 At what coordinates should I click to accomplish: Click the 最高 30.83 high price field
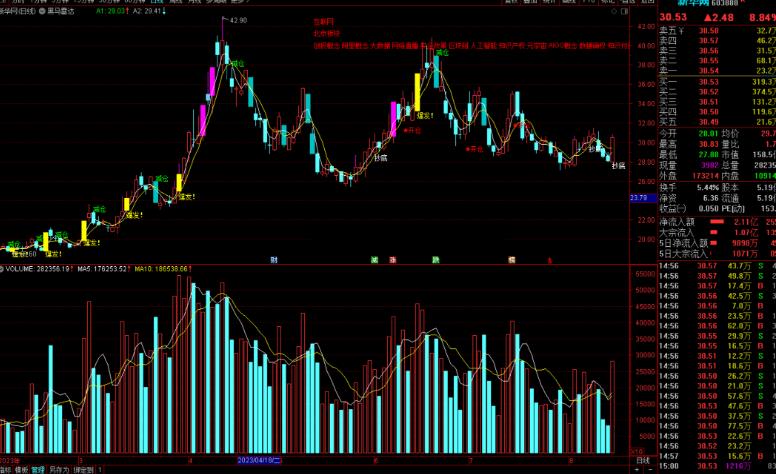[x=688, y=144]
